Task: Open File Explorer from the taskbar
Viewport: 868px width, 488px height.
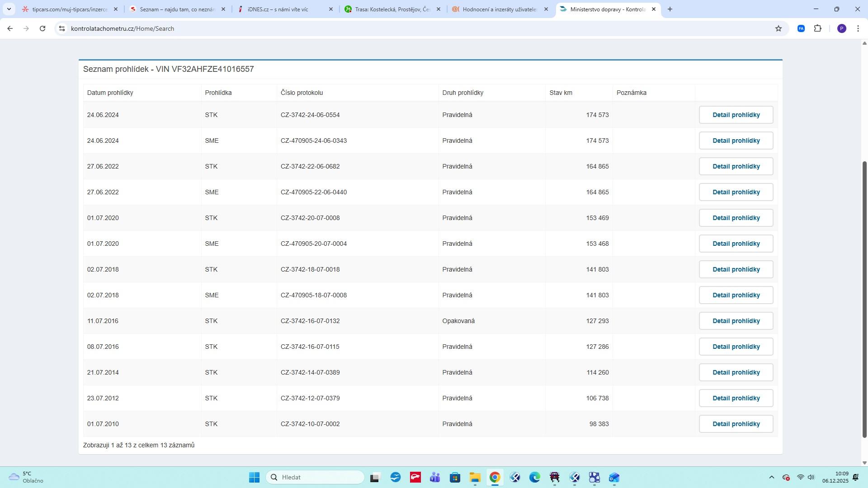Action: [x=475, y=478]
